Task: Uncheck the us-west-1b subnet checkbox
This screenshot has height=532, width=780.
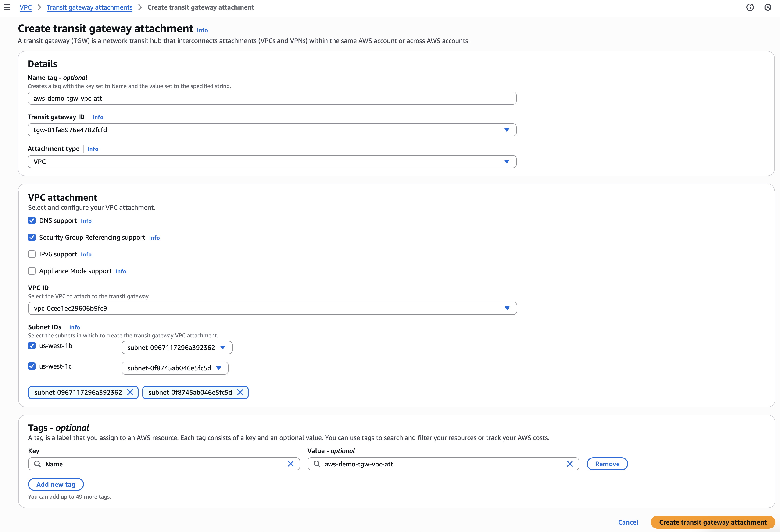Action: pyautogui.click(x=32, y=345)
